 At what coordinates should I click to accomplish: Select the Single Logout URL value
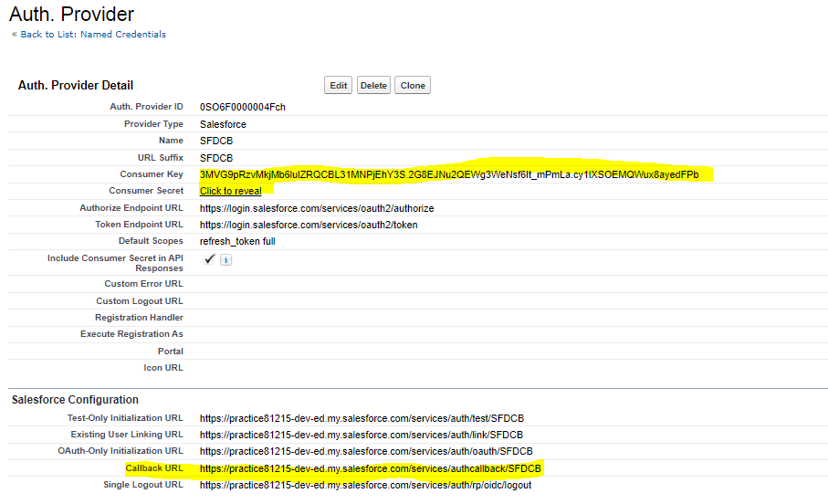coord(365,485)
